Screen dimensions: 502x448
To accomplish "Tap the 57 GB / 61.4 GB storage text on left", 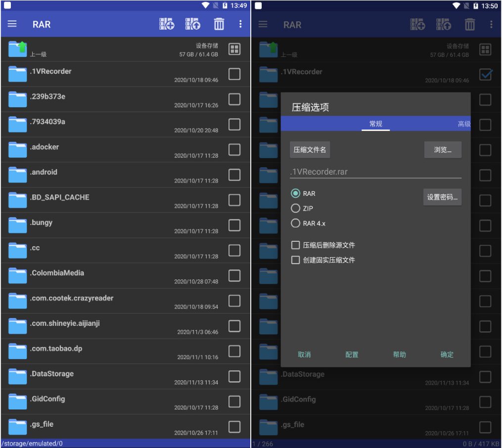I will [198, 54].
